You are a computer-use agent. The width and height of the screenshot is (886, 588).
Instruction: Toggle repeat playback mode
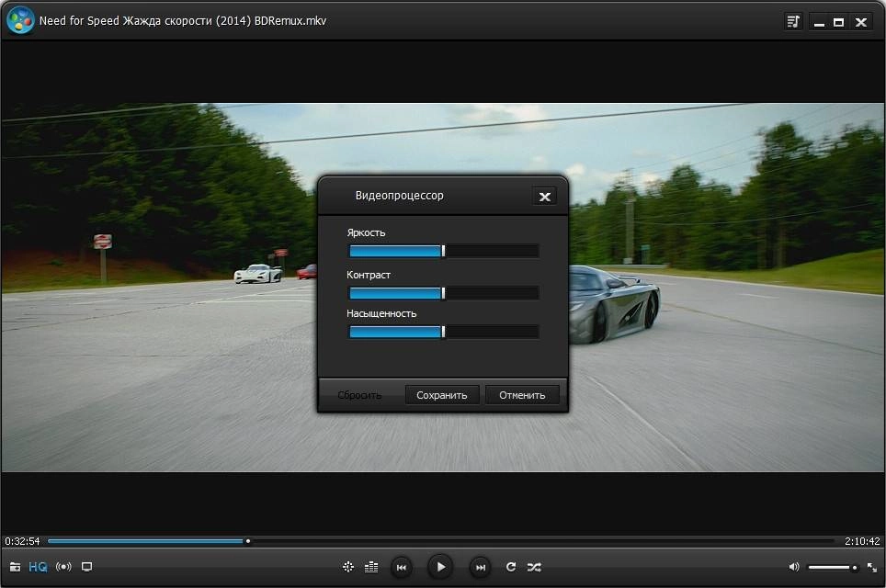(511, 567)
